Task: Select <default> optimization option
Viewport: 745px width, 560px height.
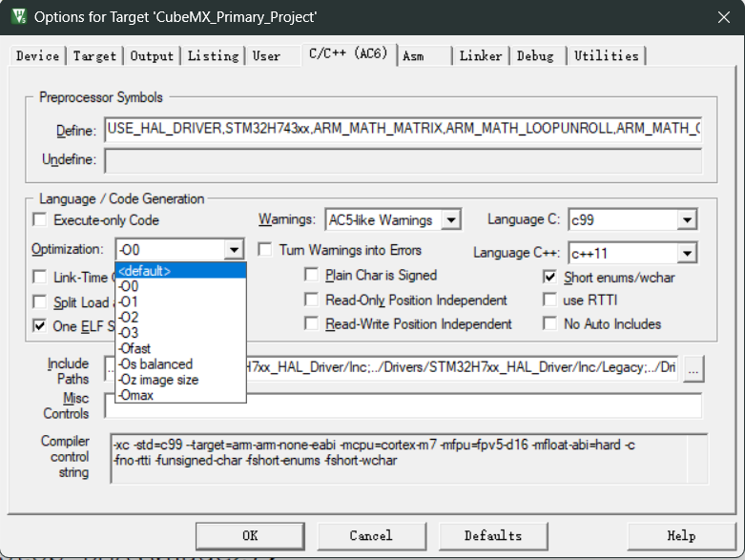Action: point(180,271)
